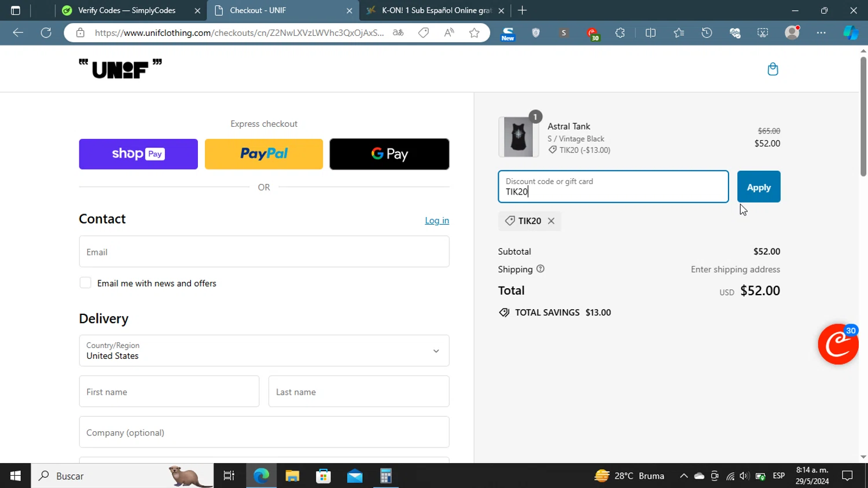Close the Verify Codes — SimplyCodes tab
This screenshot has width=868, height=488.
click(197, 10)
